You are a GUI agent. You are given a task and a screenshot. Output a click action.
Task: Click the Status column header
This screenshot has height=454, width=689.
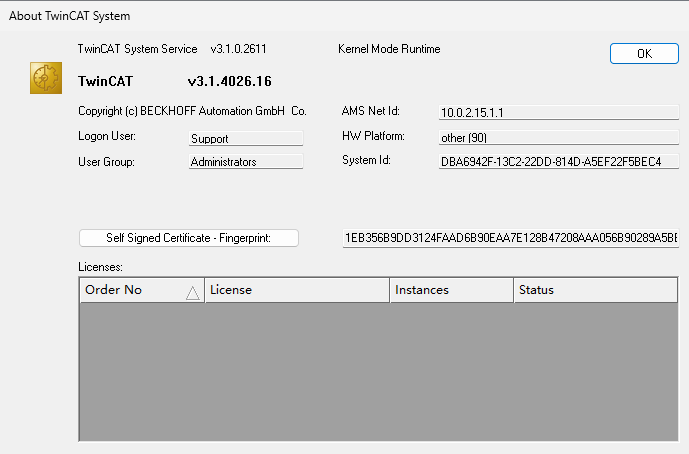point(596,290)
